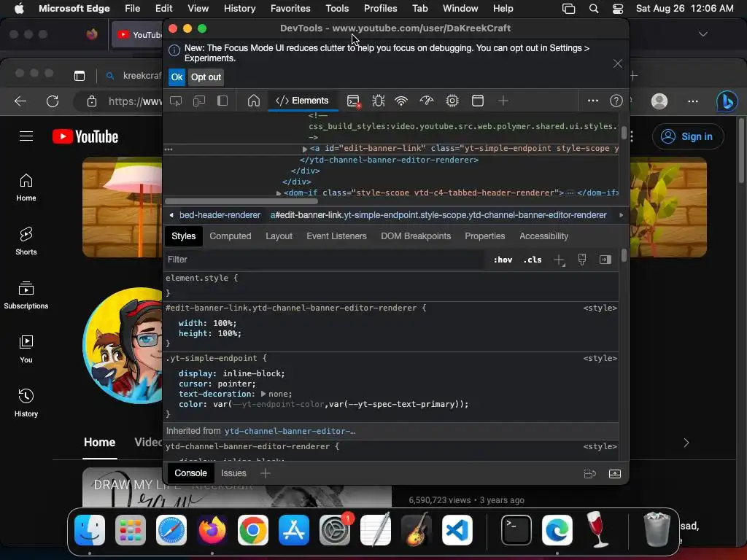Viewport: 747px width, 560px height.
Task: Add more tools with the plus icon
Action: (503, 101)
